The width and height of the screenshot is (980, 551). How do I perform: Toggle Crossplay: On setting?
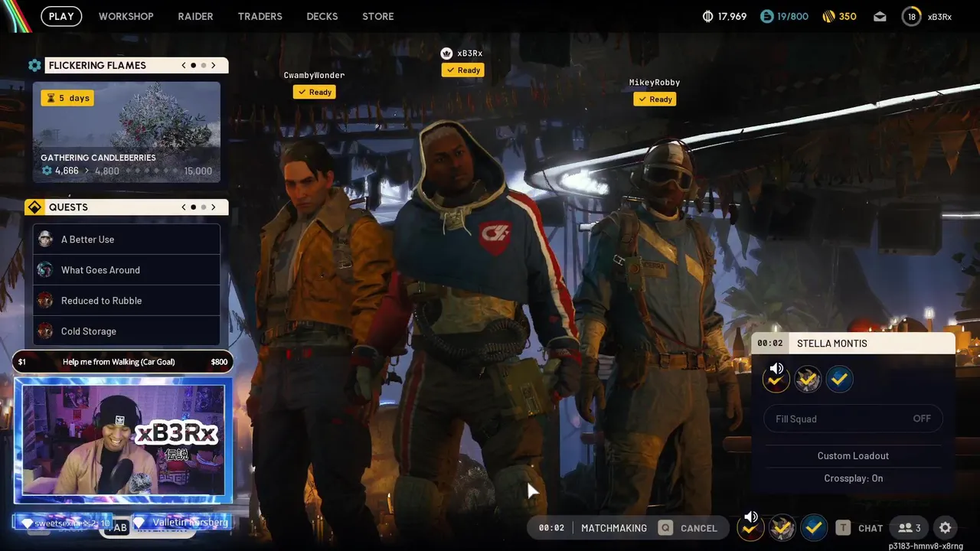point(853,478)
